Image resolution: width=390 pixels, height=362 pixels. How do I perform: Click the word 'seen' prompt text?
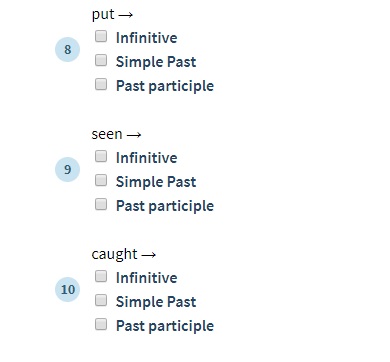[107, 134]
